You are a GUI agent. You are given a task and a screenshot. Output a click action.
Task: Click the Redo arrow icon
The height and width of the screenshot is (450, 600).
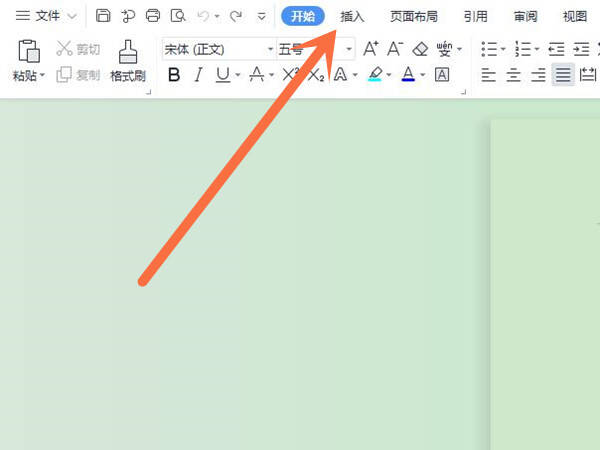pos(236,16)
